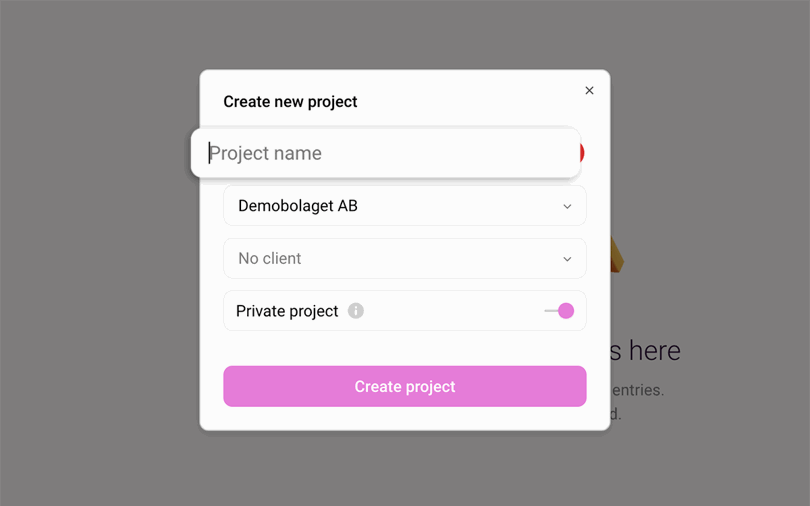810x506 pixels.
Task: Click the partially hidden "s here" heading
Action: pyautogui.click(x=646, y=351)
